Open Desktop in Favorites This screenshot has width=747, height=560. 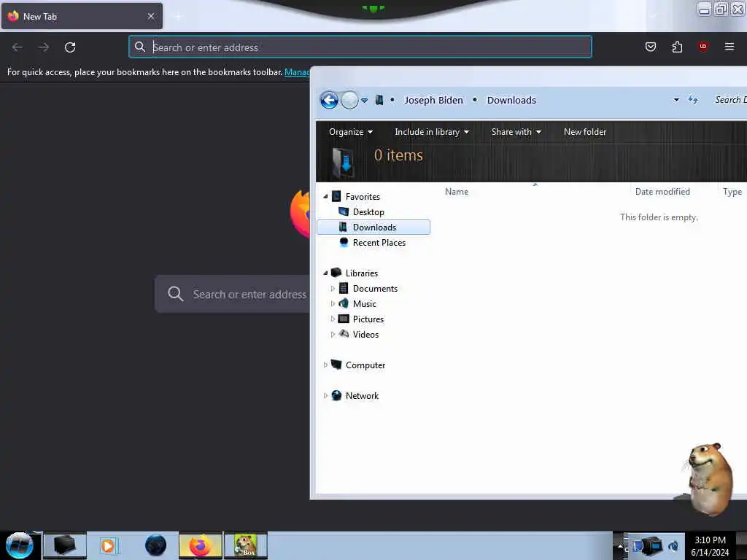point(368,212)
